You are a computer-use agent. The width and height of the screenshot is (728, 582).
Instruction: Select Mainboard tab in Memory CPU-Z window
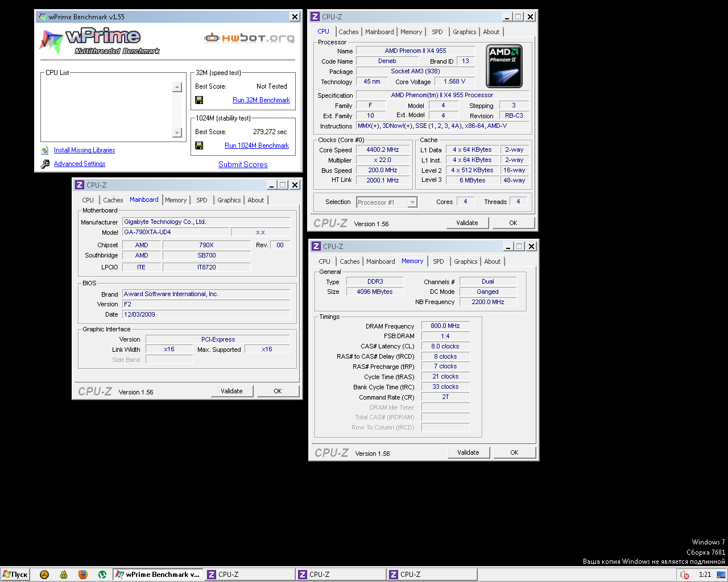(380, 261)
